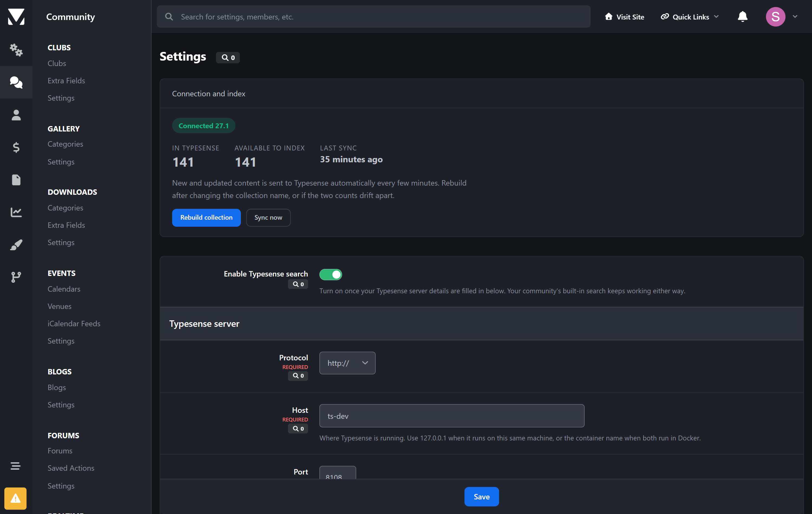Expand the Quick Links dropdown
Screen dimensions: 812x514
pyautogui.click(x=690, y=17)
